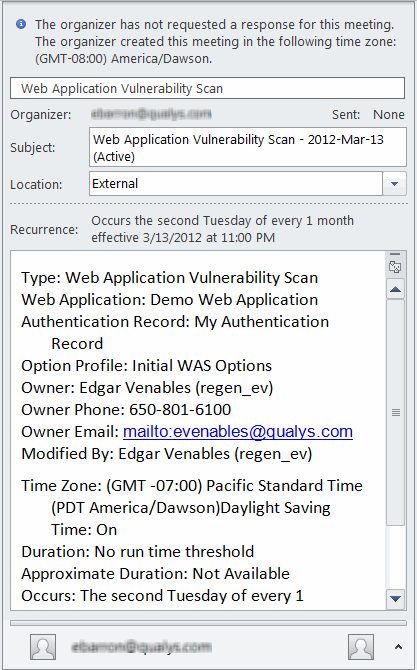417x670 pixels.
Task: Expand the People Pane with the caret
Action: point(398,647)
